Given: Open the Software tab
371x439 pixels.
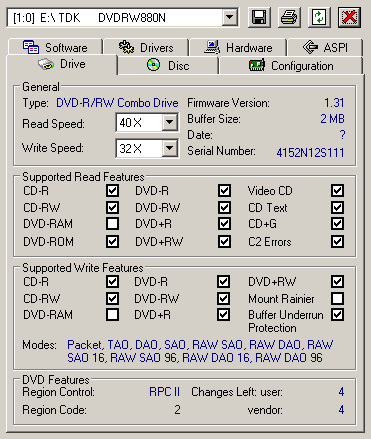Looking at the screenshot, I should tap(55, 47).
